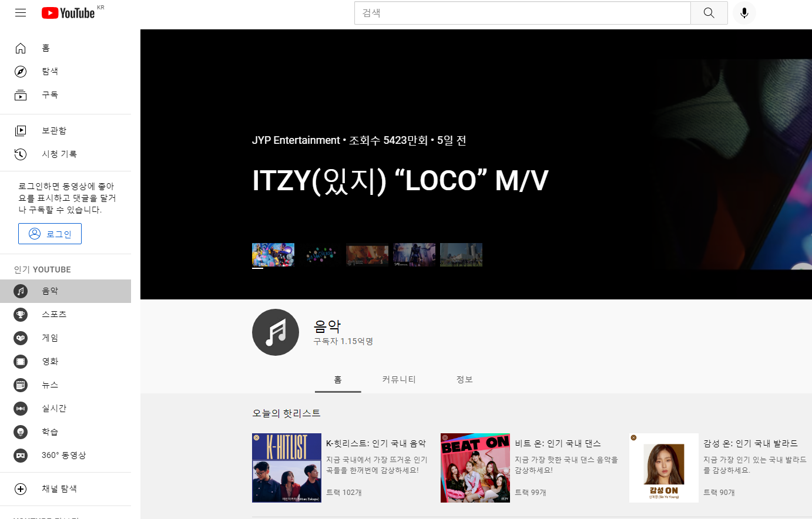Image resolution: width=812 pixels, height=519 pixels.
Task: Click the Sports (스포츠) trophy icon
Action: [x=21, y=315]
